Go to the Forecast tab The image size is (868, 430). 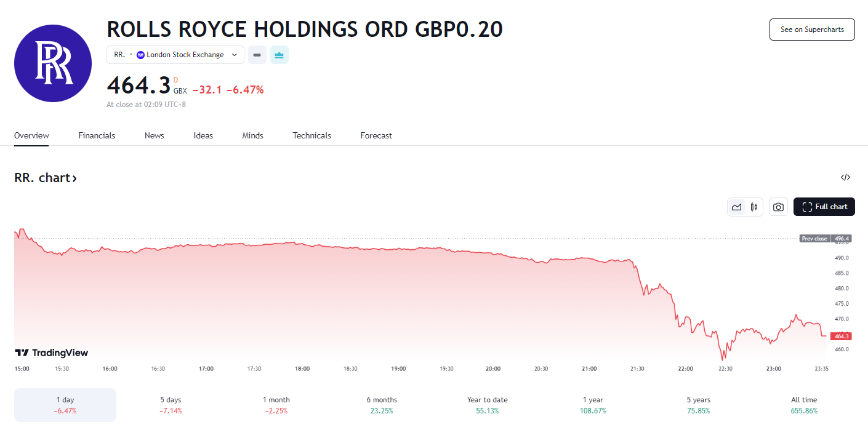(x=376, y=135)
